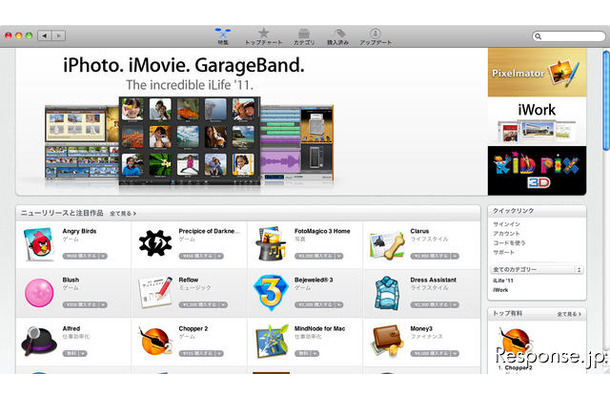610x400 pixels.
Task: Get Alfred with the free button
Action: [75, 353]
